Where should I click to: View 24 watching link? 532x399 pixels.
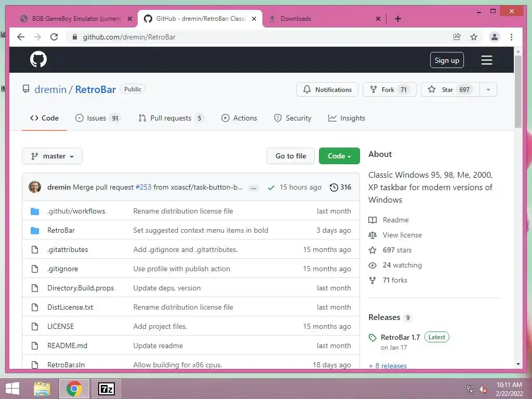click(x=402, y=265)
